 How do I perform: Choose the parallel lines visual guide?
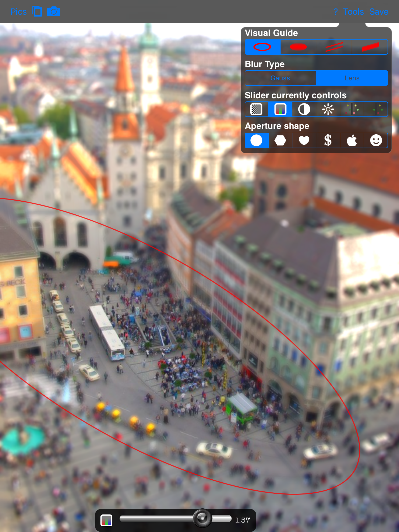334,47
